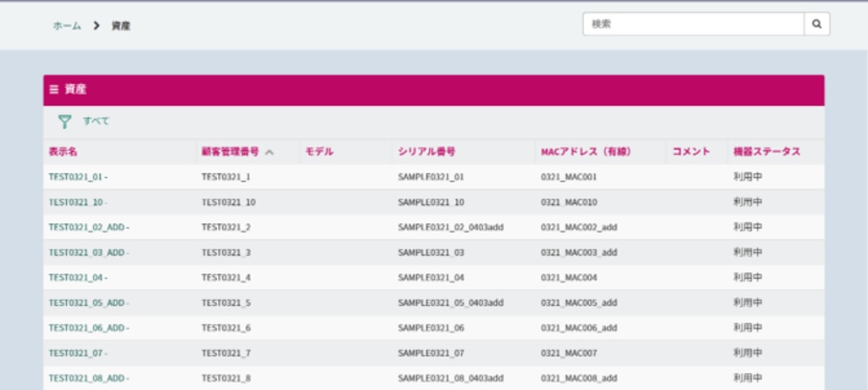This screenshot has width=868, height=390.
Task: Open asset TEST0321_10 record
Action: pos(75,203)
